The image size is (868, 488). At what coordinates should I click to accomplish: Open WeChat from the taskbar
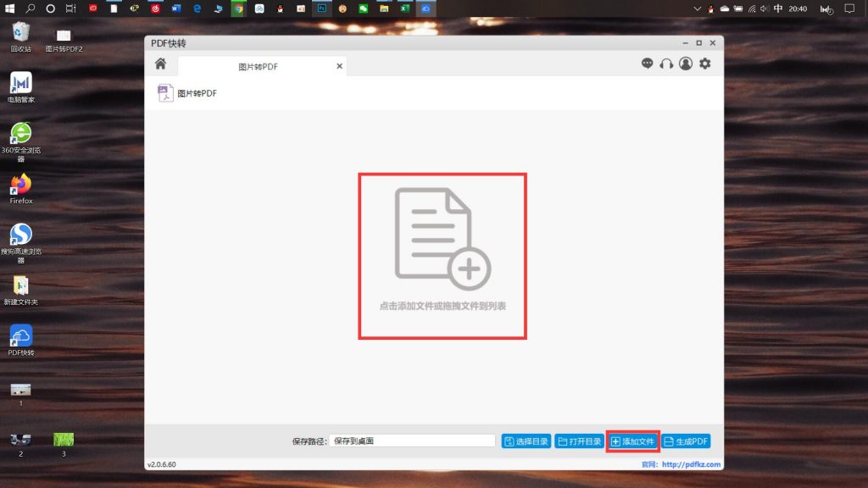coord(363,8)
